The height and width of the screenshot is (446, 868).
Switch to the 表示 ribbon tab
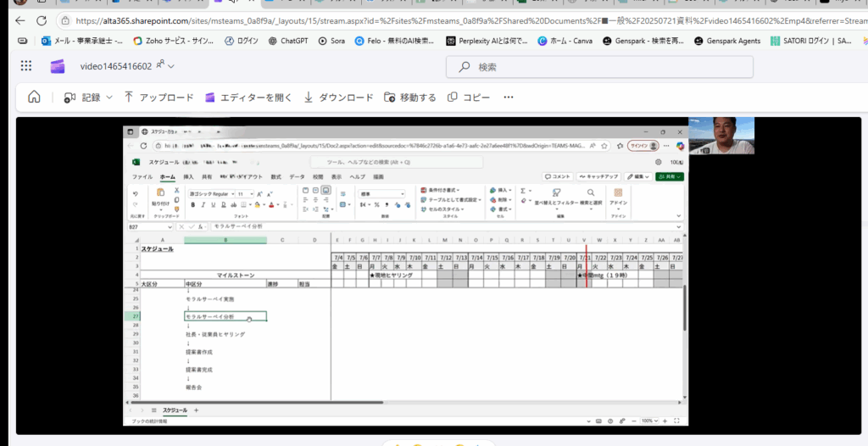(337, 176)
